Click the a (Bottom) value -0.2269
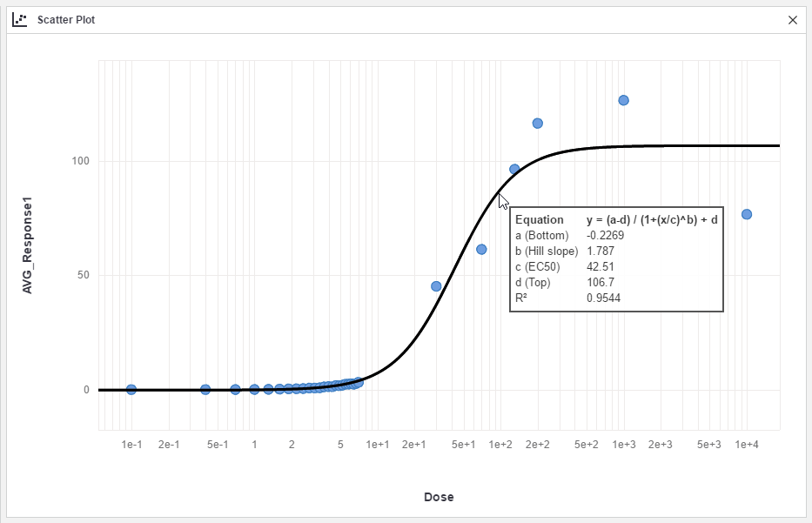The width and height of the screenshot is (812, 523). pyautogui.click(x=606, y=236)
